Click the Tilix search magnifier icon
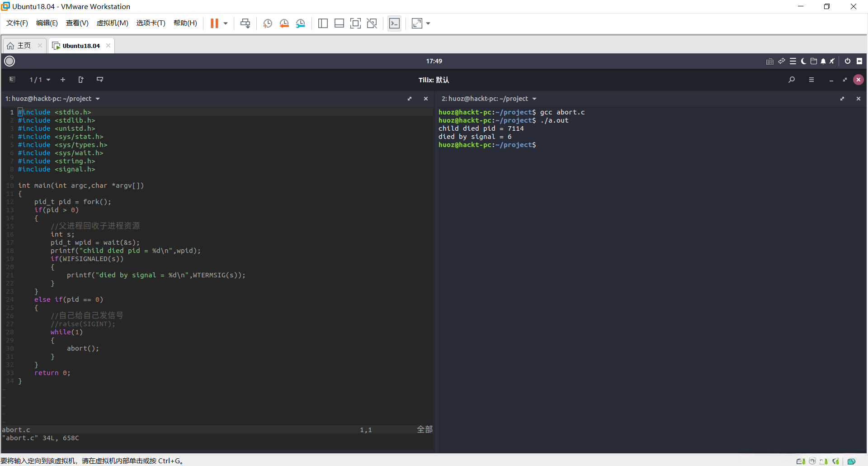Image resolution: width=868 pixels, height=466 pixels. click(x=792, y=80)
